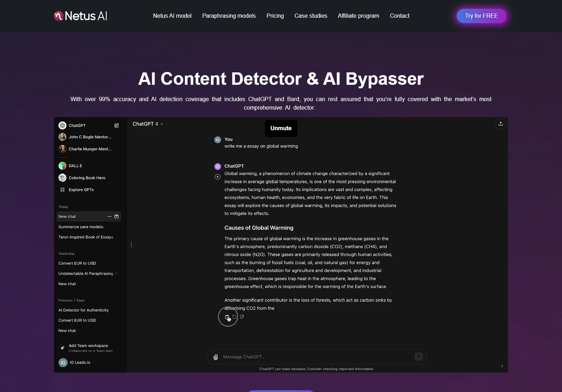Unmute the demo video

[x=281, y=128]
